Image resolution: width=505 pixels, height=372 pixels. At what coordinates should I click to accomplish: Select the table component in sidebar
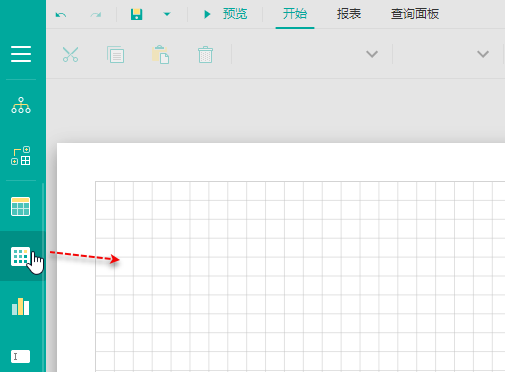pyautogui.click(x=21, y=207)
